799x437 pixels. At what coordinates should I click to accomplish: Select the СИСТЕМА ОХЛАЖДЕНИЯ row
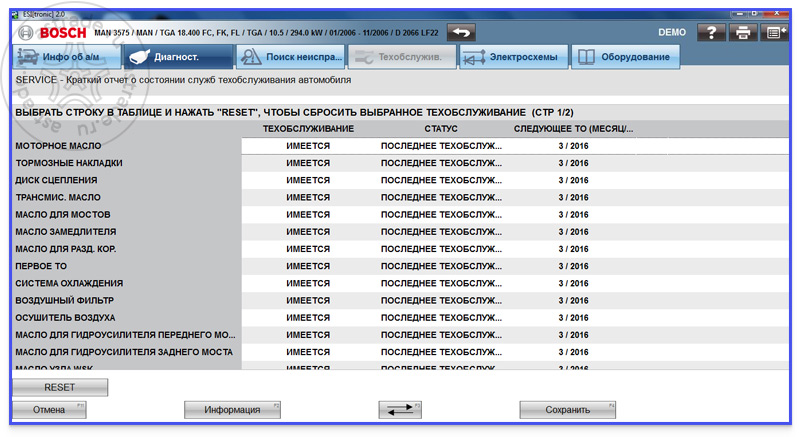click(401, 283)
